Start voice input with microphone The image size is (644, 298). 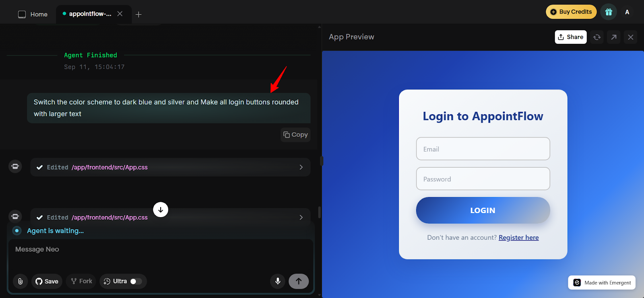[278, 281]
